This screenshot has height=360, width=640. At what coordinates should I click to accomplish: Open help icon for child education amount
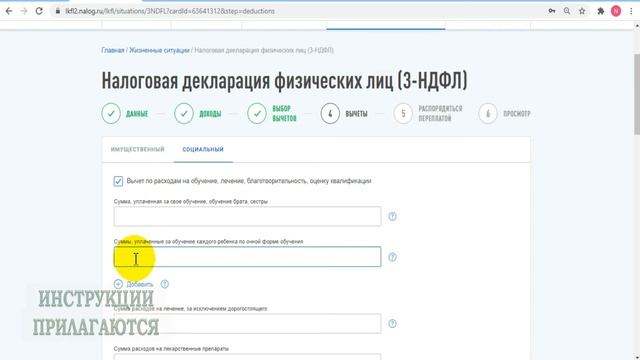point(392,257)
